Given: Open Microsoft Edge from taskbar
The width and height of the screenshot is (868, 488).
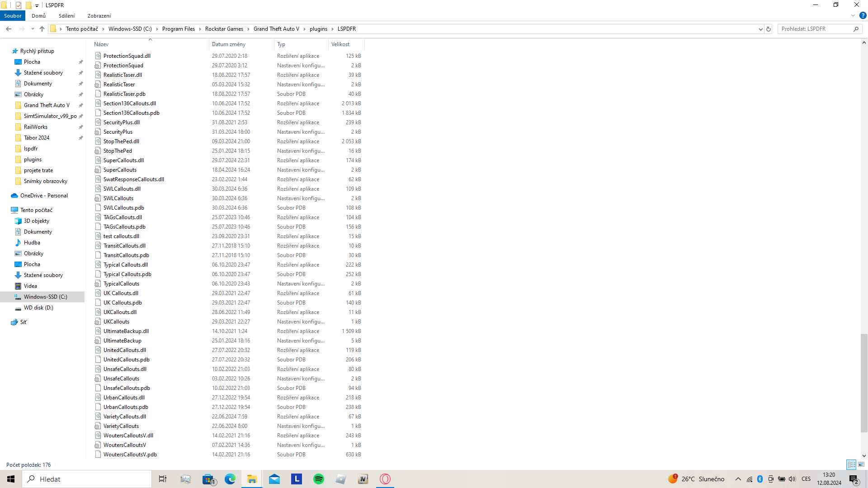Looking at the screenshot, I should [x=230, y=479].
